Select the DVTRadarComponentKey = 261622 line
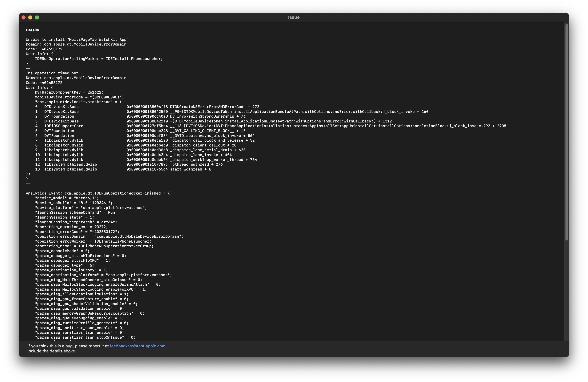The height and width of the screenshot is (382, 588). (x=69, y=92)
